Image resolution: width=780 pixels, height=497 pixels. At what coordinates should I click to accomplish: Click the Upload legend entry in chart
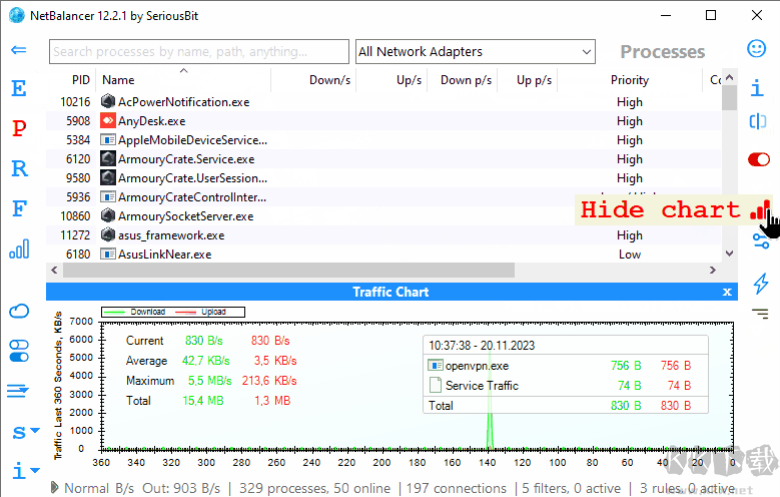(201, 312)
